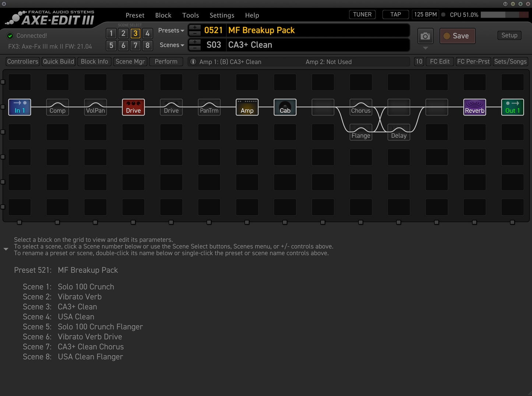Viewport: 532px width, 396px height.
Task: Click the Save button
Action: 457,36
